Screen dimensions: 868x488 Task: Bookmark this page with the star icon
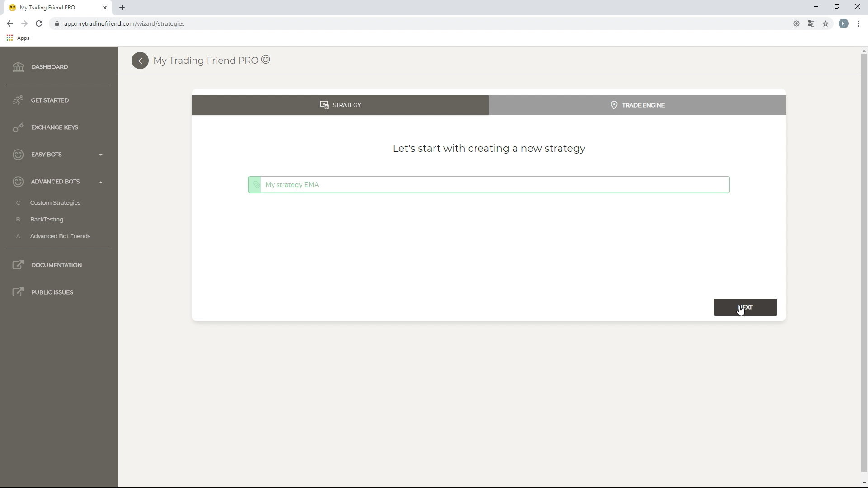[x=826, y=23]
